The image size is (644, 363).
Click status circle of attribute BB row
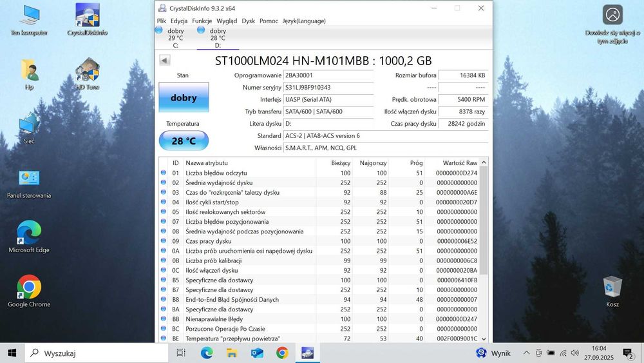coord(164,319)
